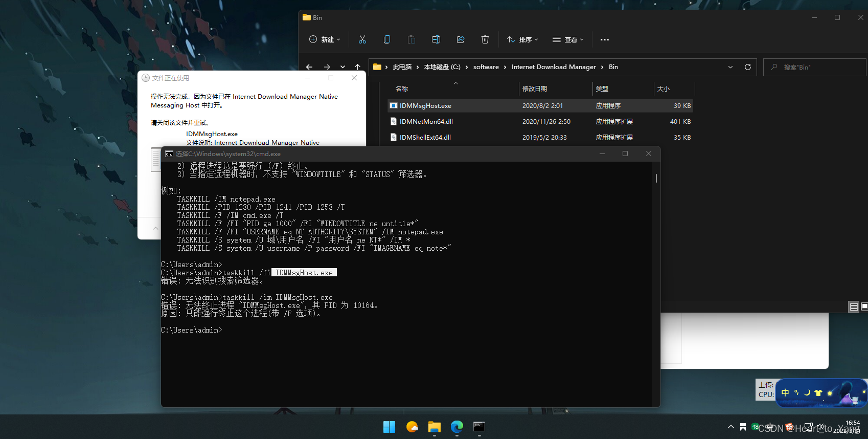Viewport: 868px width, 439px height.
Task: Open Microsoft Edge from the taskbar
Action: click(x=457, y=427)
